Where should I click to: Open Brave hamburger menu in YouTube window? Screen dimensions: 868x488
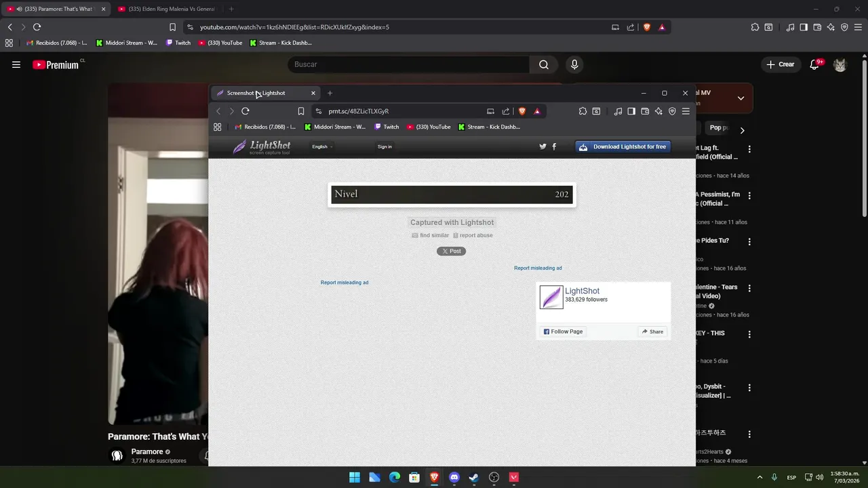click(x=858, y=27)
